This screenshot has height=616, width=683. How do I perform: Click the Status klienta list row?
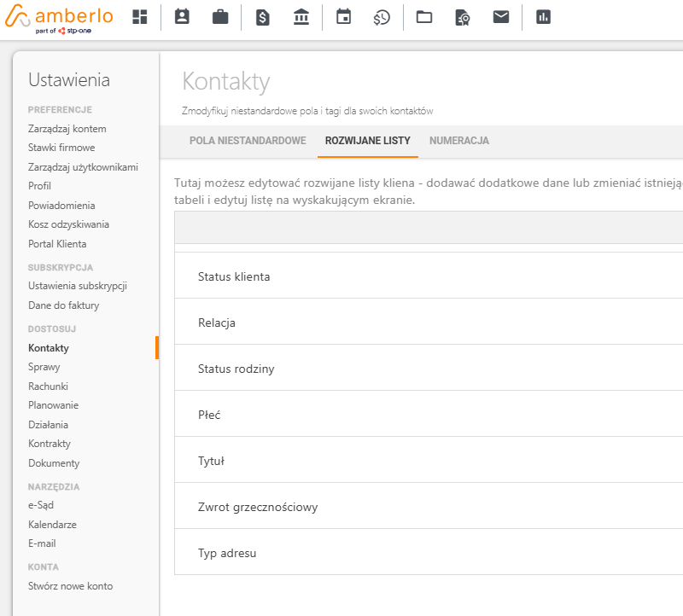(234, 276)
